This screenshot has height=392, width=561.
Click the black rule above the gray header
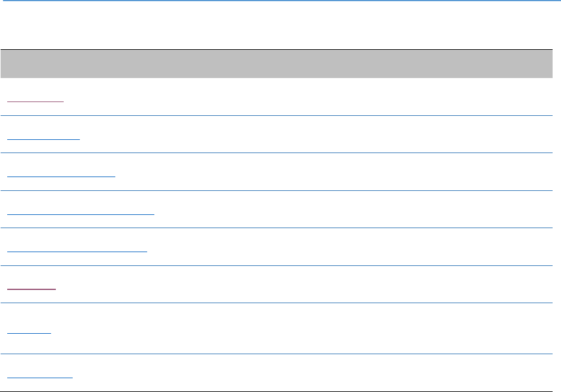tap(276, 49)
